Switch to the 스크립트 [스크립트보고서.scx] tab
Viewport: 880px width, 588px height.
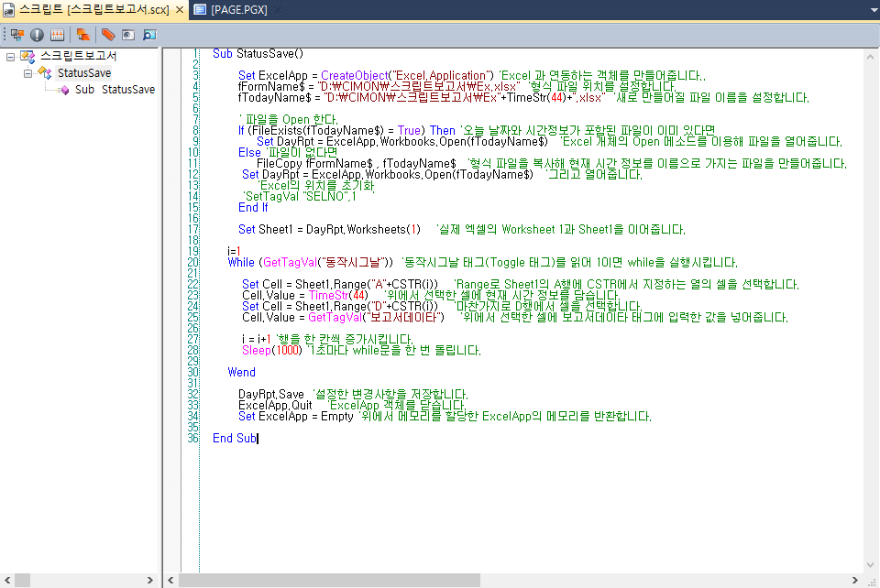point(93,9)
